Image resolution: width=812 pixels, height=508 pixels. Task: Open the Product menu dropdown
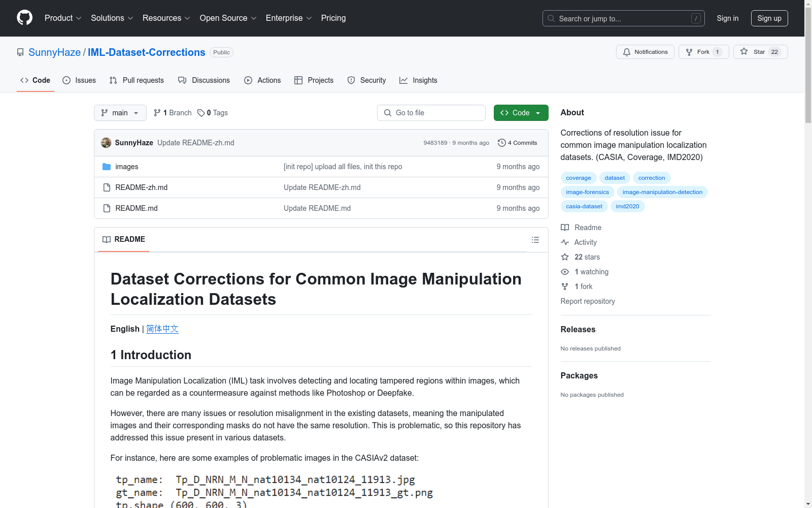tap(62, 18)
